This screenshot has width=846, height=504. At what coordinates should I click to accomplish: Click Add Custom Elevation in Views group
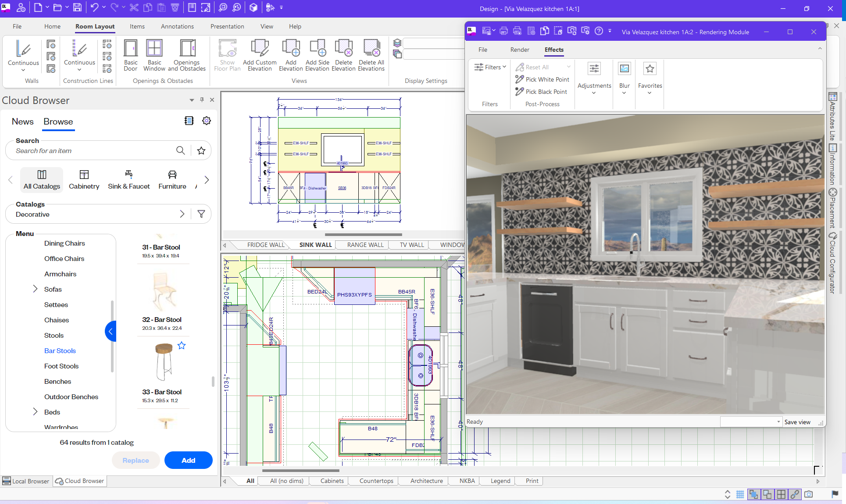click(x=259, y=56)
